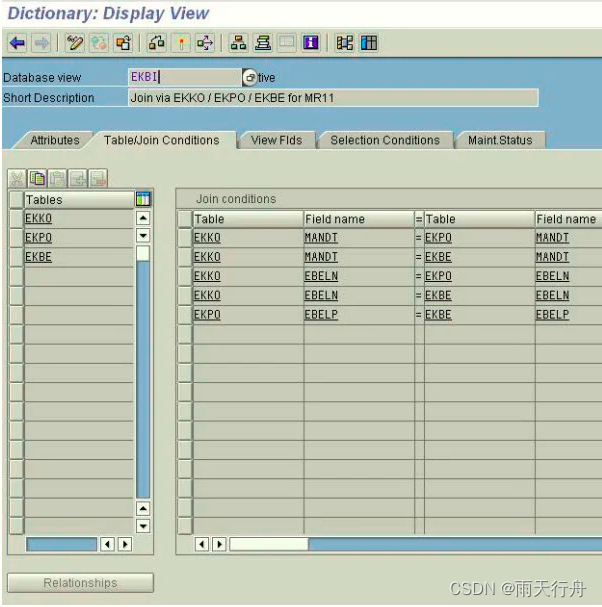The width and height of the screenshot is (602, 607).
Task: Open the Where-Used List toolbar icon
Action: click(x=205, y=43)
